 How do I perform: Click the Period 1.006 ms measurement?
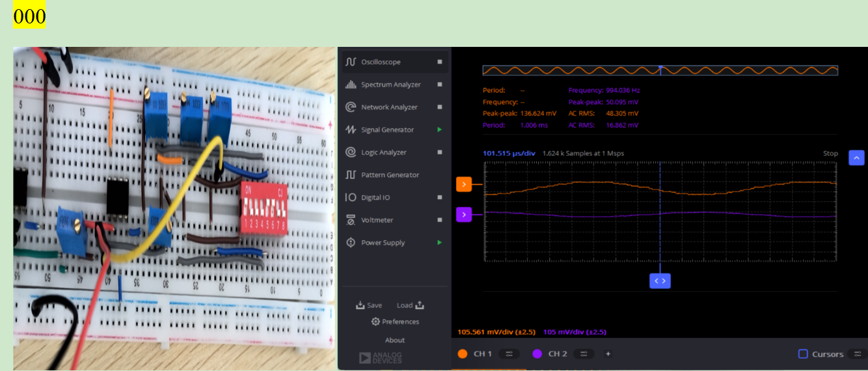pyautogui.click(x=515, y=125)
